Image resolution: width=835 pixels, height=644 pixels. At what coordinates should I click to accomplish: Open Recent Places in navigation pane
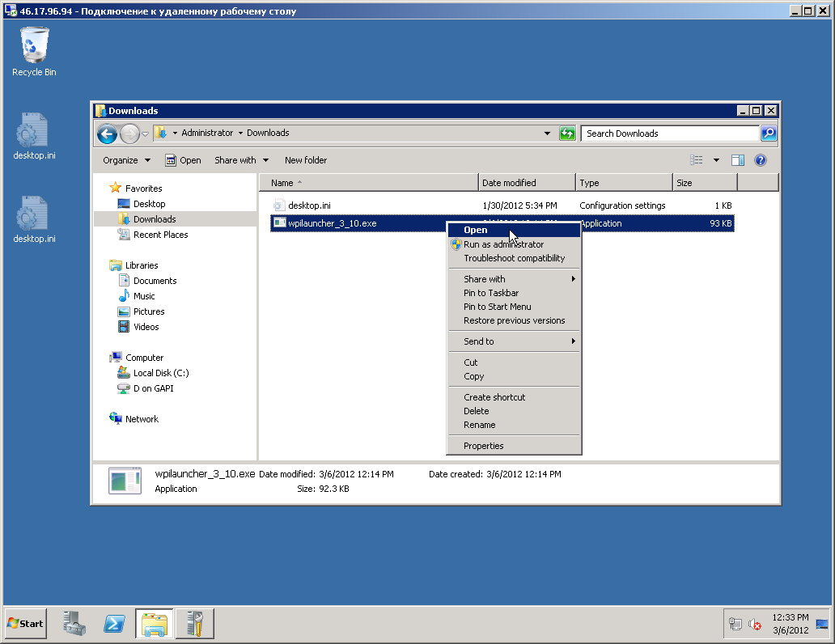click(153, 235)
